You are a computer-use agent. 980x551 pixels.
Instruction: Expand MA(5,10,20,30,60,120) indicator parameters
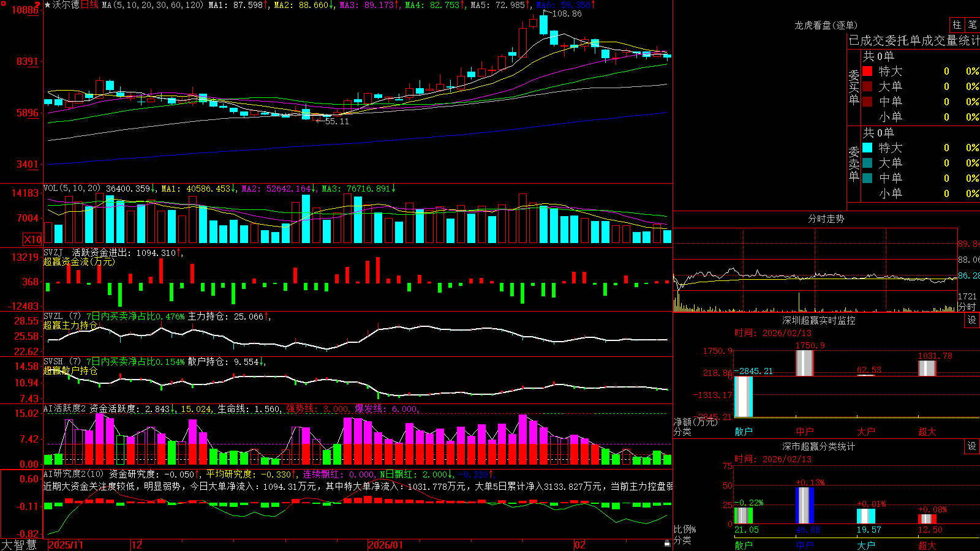click(152, 5)
